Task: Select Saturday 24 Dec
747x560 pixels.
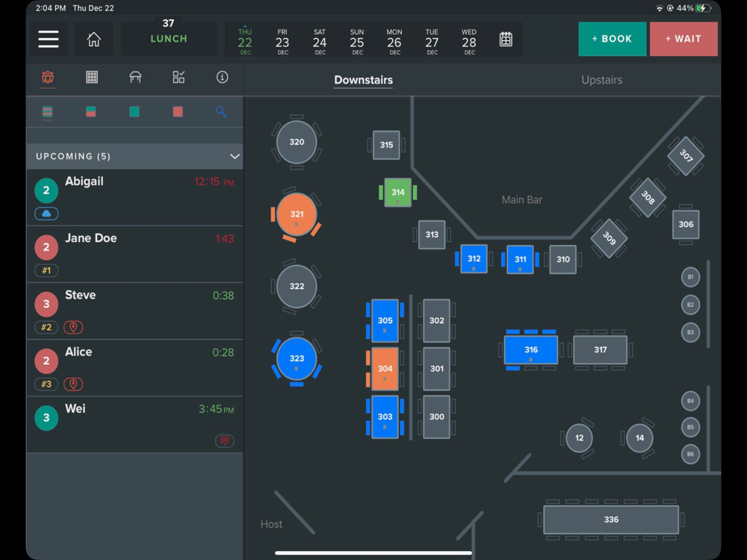Action: [x=320, y=42]
